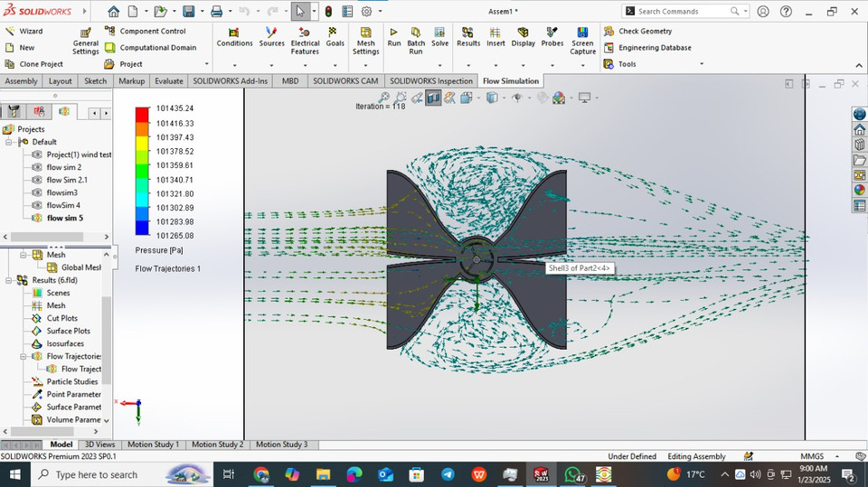868x487 pixels.
Task: Open SOLIDWORKS CAM tab
Action: point(345,80)
